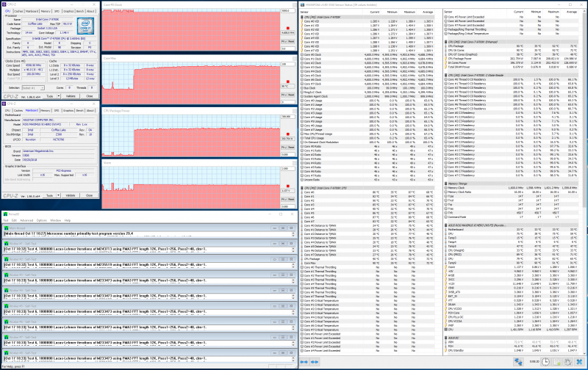Click Validate in the lower CPU-Z window

pos(71,195)
